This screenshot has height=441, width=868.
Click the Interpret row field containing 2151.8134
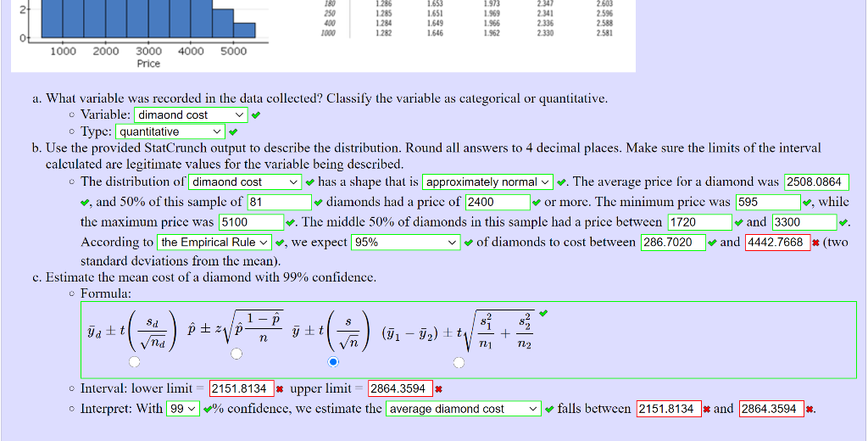[670, 409]
